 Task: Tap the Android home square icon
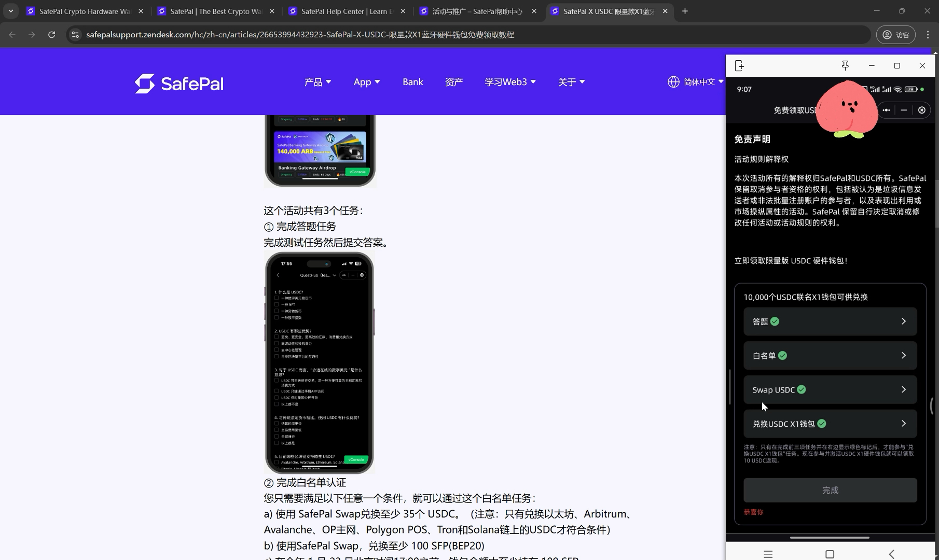point(830,554)
